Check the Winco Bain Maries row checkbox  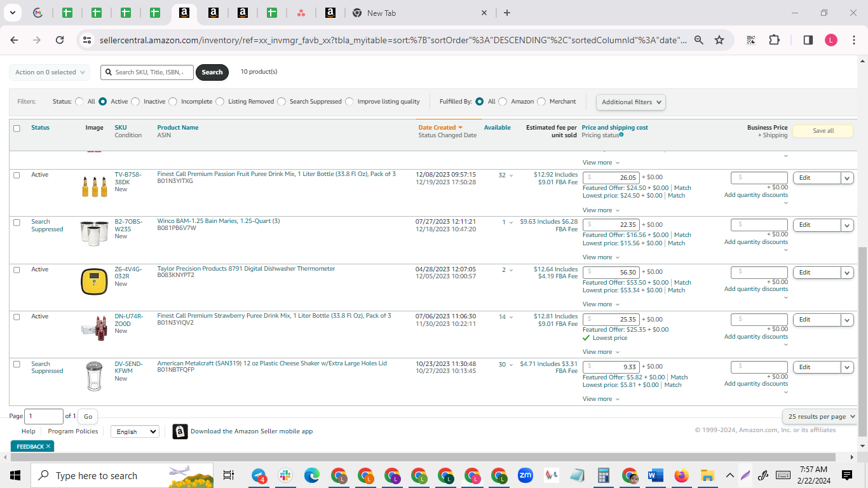click(x=17, y=222)
